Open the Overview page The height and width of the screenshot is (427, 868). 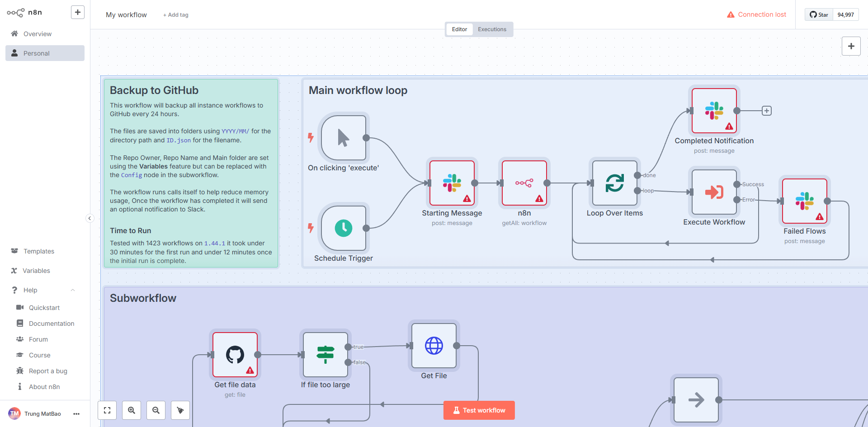(45, 34)
